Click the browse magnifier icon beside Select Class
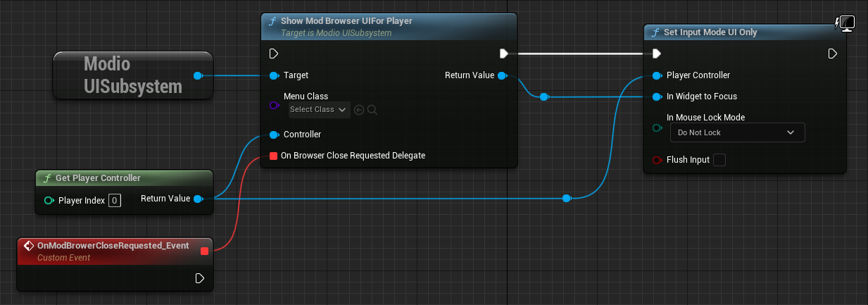 372,110
